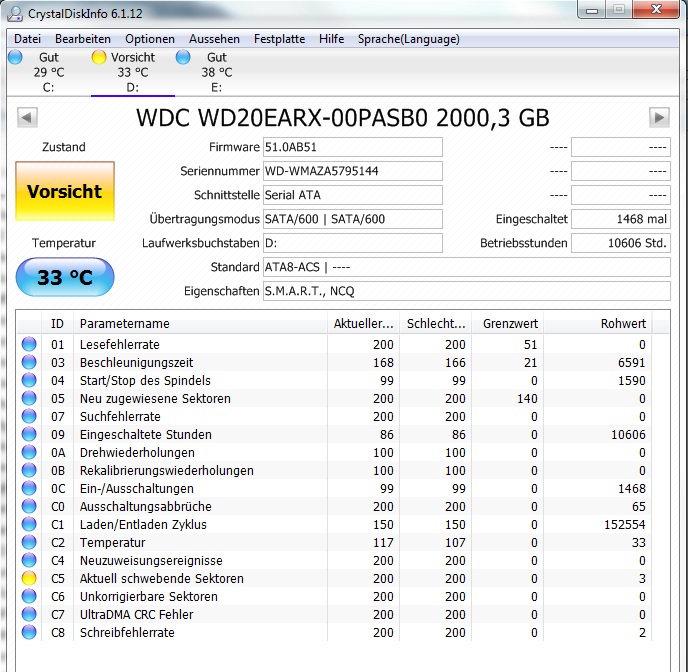Select drive D: Vorsicht 33 °C tab

(133, 72)
